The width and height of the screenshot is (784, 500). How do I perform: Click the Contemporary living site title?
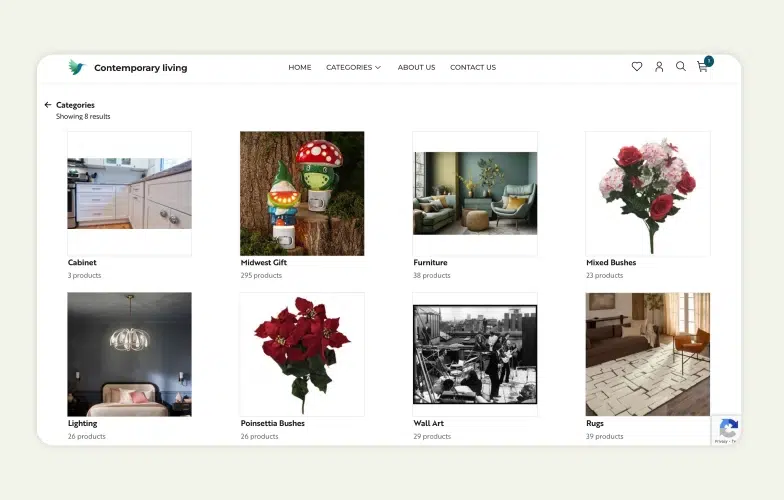tap(140, 68)
